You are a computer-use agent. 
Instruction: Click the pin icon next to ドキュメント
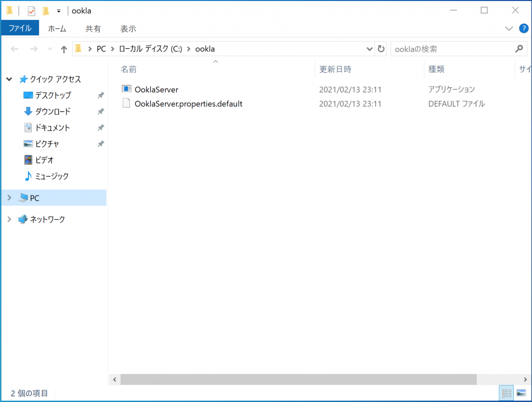click(x=101, y=127)
